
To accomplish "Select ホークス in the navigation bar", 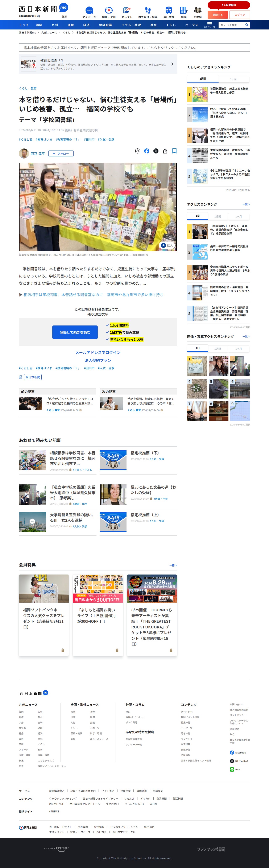I will point(192,25).
